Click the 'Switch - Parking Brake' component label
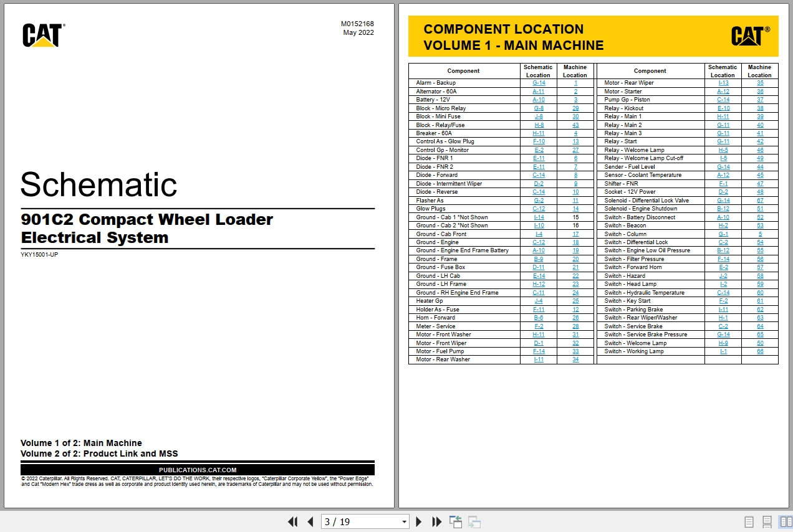This screenshot has height=532, width=793. tap(633, 310)
